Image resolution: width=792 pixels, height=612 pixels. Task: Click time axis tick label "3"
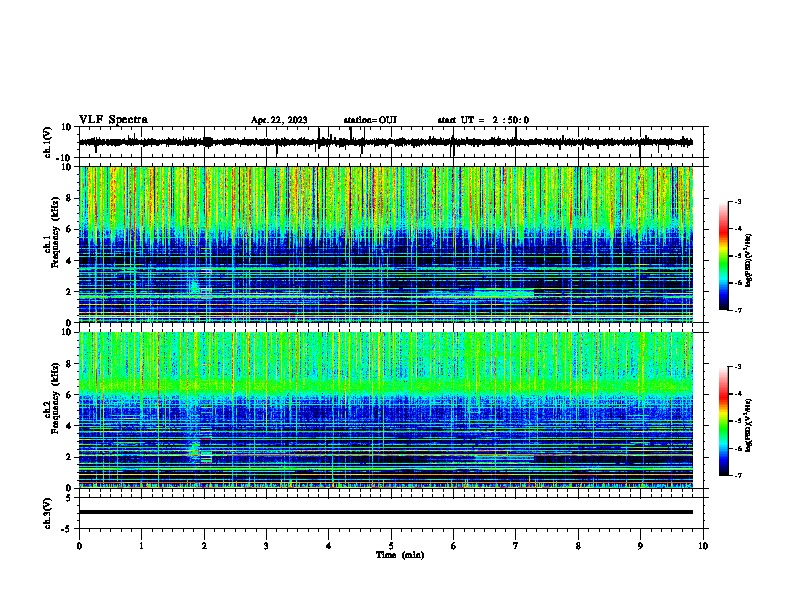[266, 546]
